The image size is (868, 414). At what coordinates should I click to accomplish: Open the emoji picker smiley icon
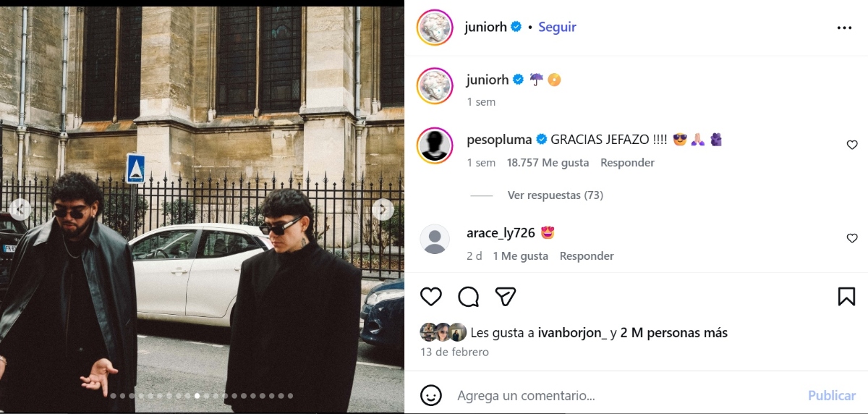[431, 395]
